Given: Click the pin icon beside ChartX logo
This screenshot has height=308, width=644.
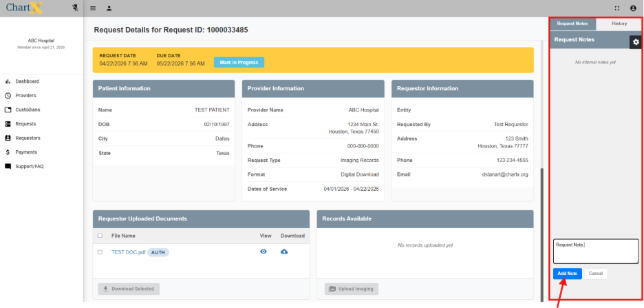Looking at the screenshot, I should [74, 8].
